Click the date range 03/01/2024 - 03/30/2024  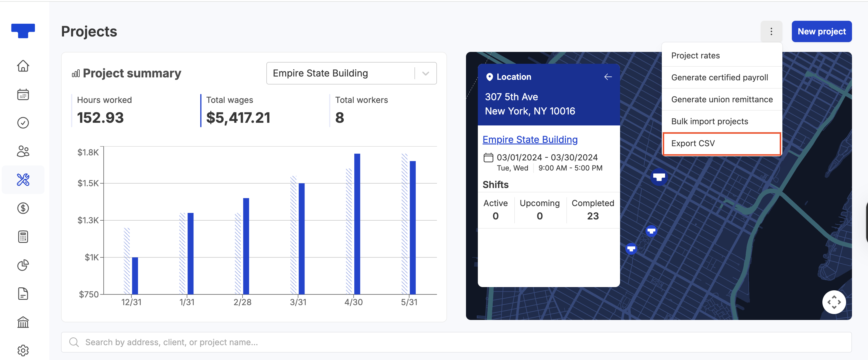547,157
